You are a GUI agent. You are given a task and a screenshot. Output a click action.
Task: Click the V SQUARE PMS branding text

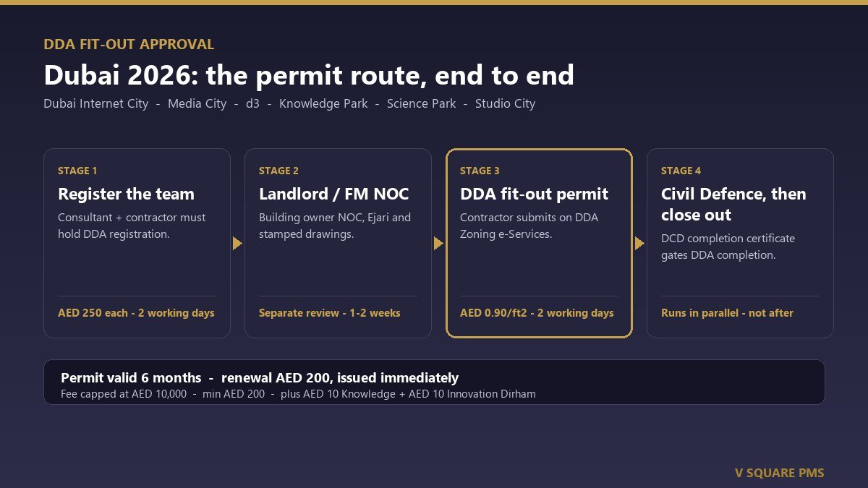779,473
